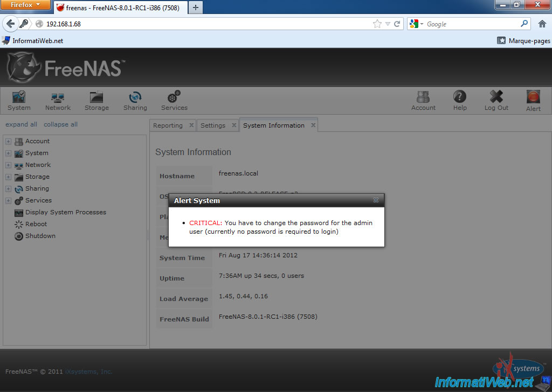Click Storage folder icon in sidebar tree
The image size is (552, 392).
pyautogui.click(x=19, y=177)
